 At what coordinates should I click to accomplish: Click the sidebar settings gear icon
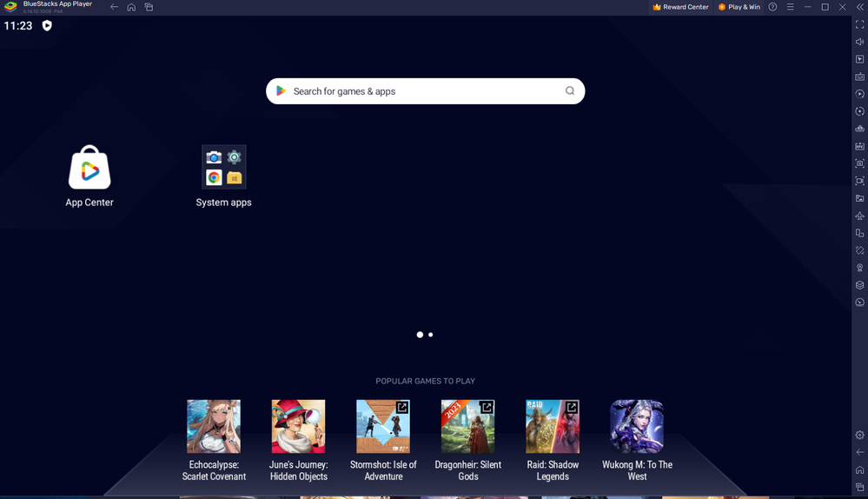[859, 435]
